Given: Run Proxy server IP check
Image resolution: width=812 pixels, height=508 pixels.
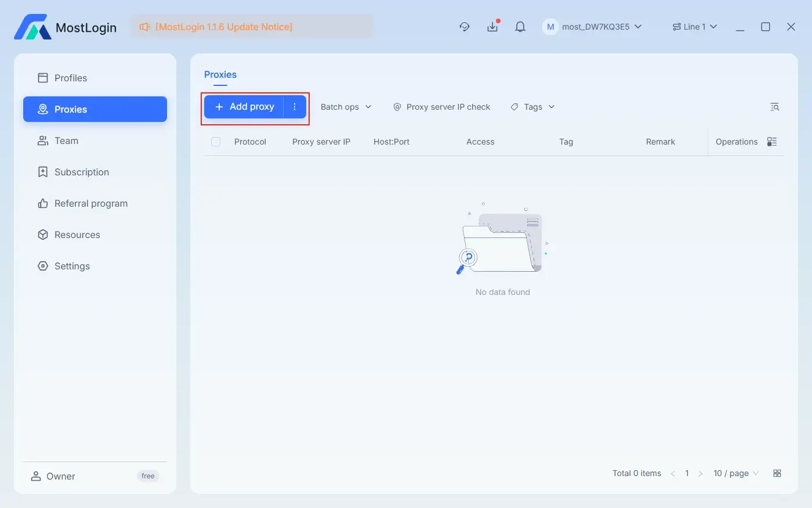Looking at the screenshot, I should [441, 107].
